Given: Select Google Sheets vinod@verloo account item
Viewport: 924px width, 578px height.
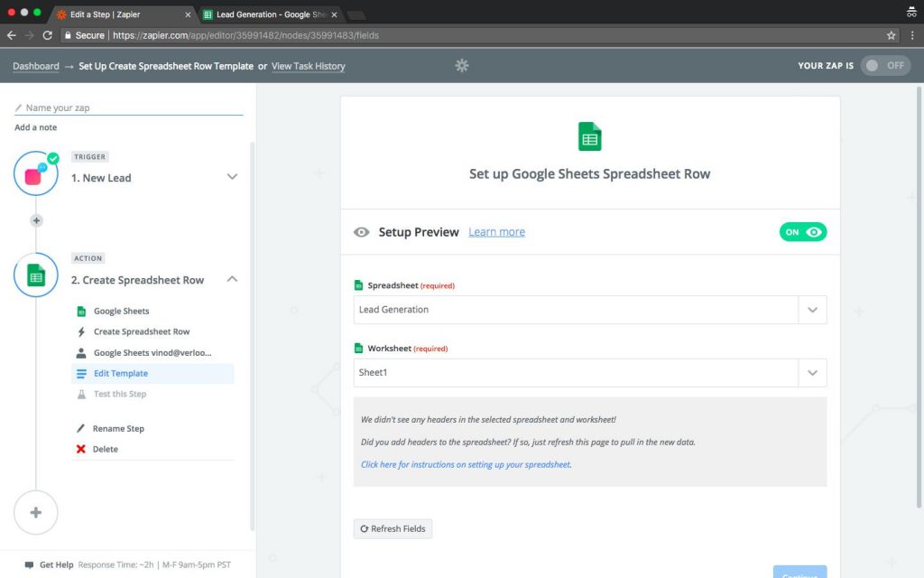Looking at the screenshot, I should (x=152, y=353).
